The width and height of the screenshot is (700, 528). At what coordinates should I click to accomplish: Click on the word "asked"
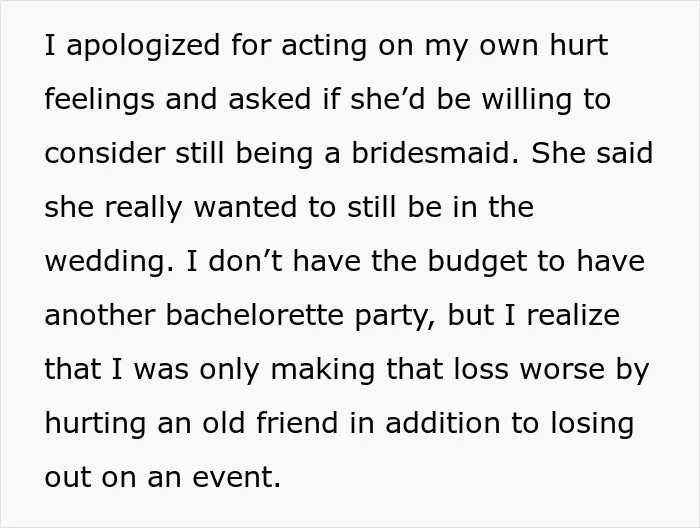(x=269, y=99)
